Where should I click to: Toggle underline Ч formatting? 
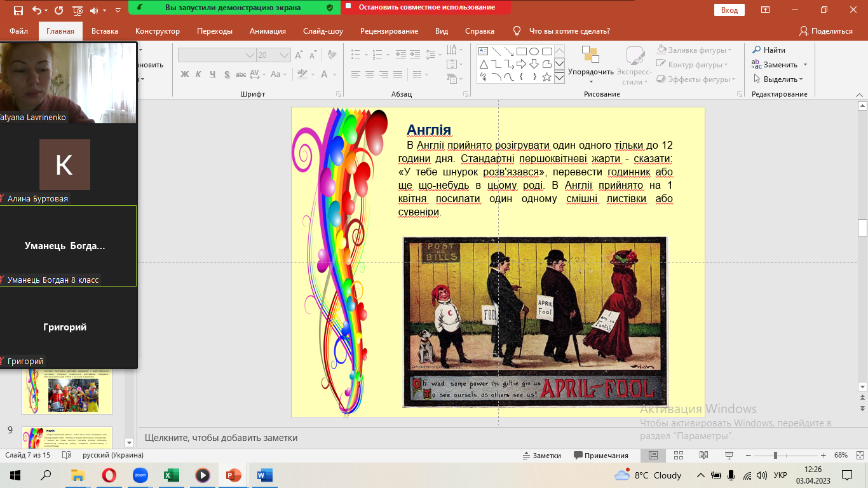tap(212, 74)
